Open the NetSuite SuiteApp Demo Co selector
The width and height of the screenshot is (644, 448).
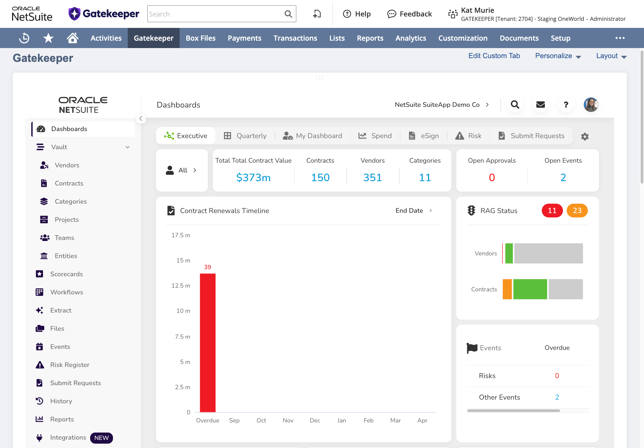(x=442, y=105)
